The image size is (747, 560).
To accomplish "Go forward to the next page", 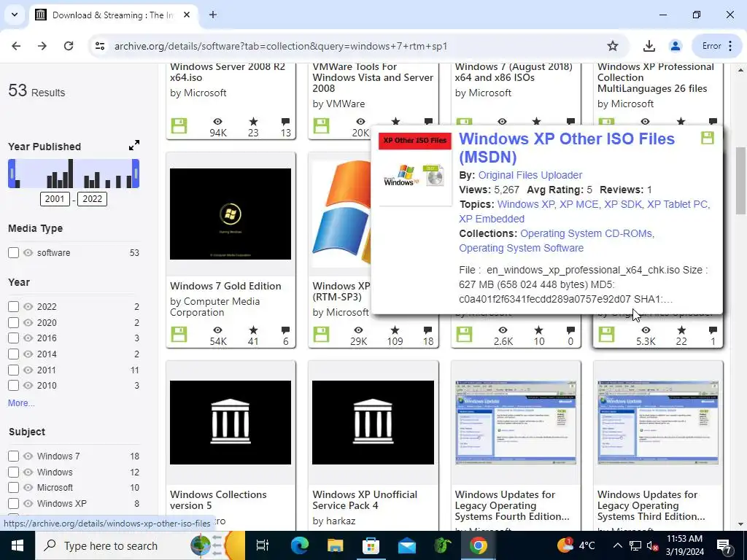I will 42,46.
